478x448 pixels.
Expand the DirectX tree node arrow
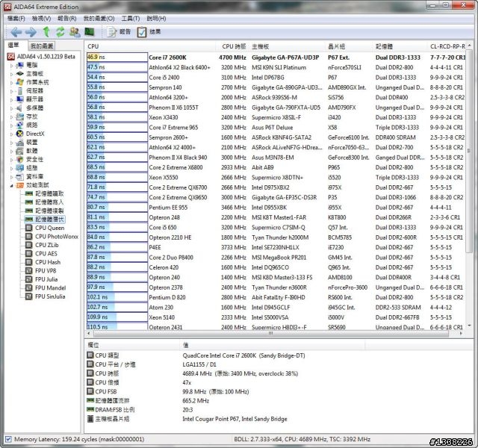pos(12,134)
